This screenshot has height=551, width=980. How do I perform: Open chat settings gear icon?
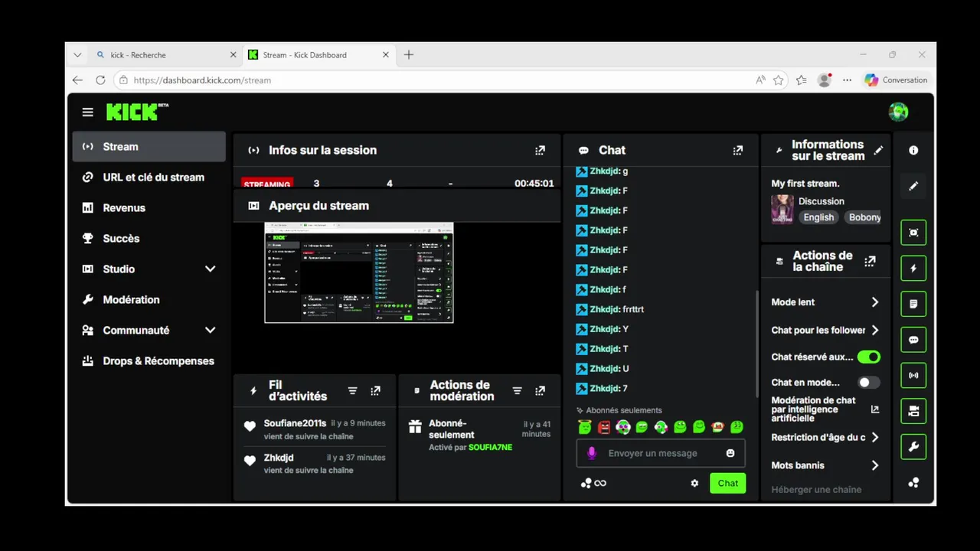point(694,483)
